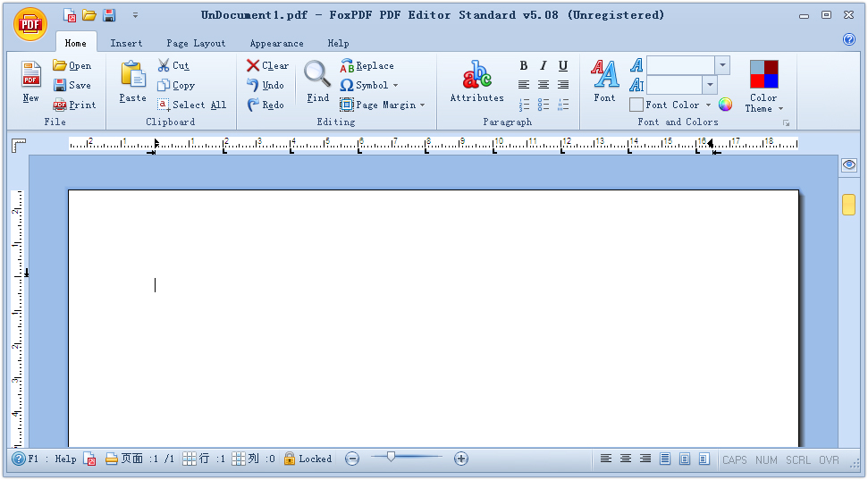Image resolution: width=868 pixels, height=480 pixels.
Task: Open the abc Attributes dialog
Action: tap(476, 81)
